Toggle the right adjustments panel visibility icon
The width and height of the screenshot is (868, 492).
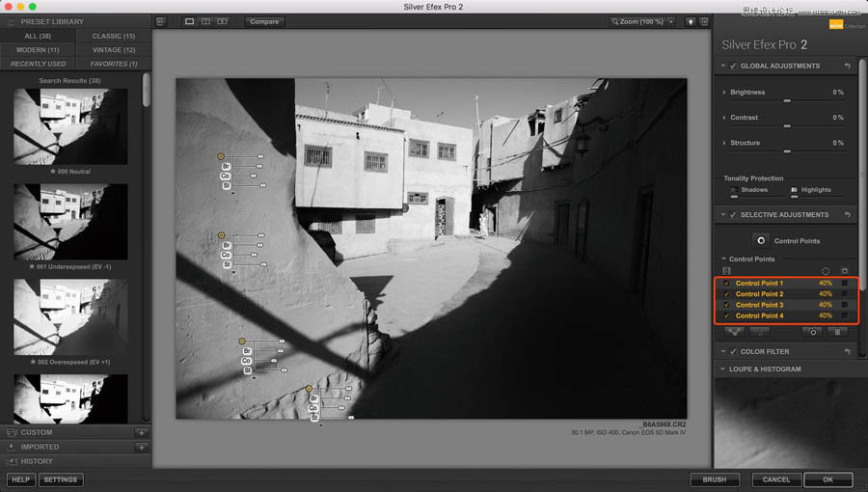(x=704, y=21)
